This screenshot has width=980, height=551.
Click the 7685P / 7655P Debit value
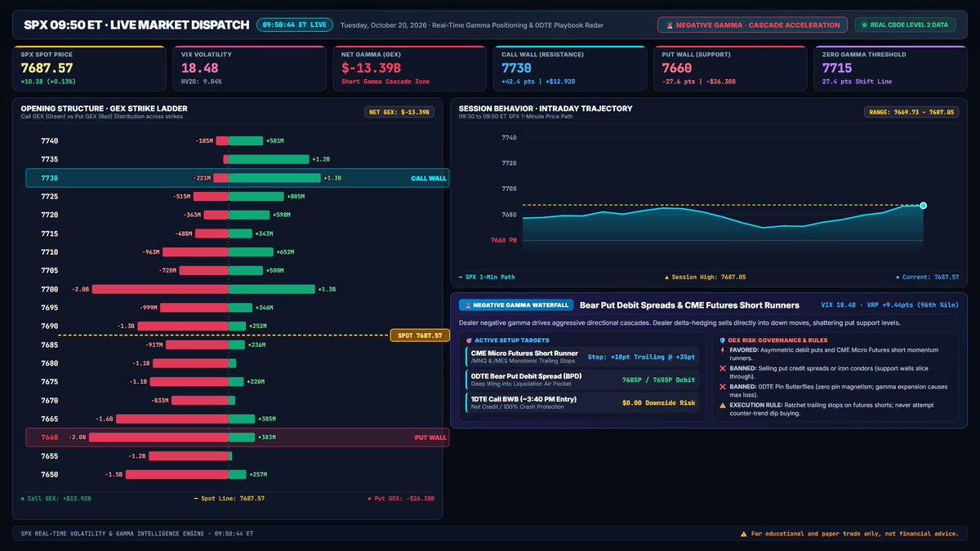(657, 380)
